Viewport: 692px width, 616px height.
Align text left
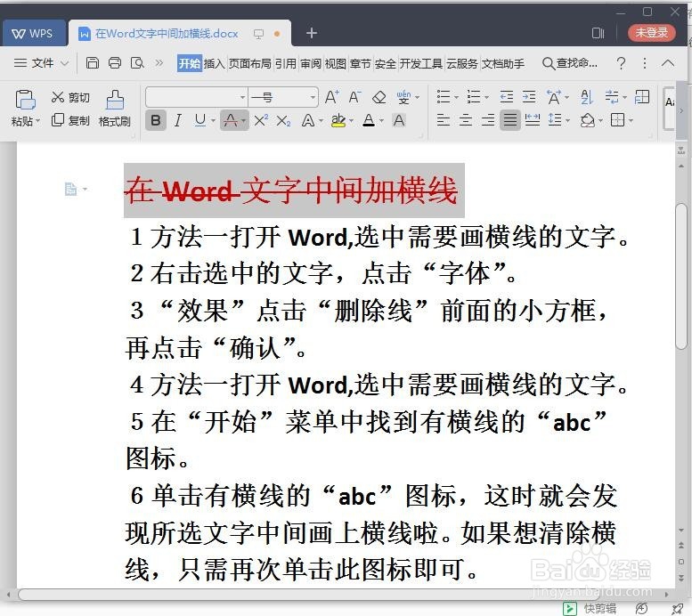click(x=444, y=120)
